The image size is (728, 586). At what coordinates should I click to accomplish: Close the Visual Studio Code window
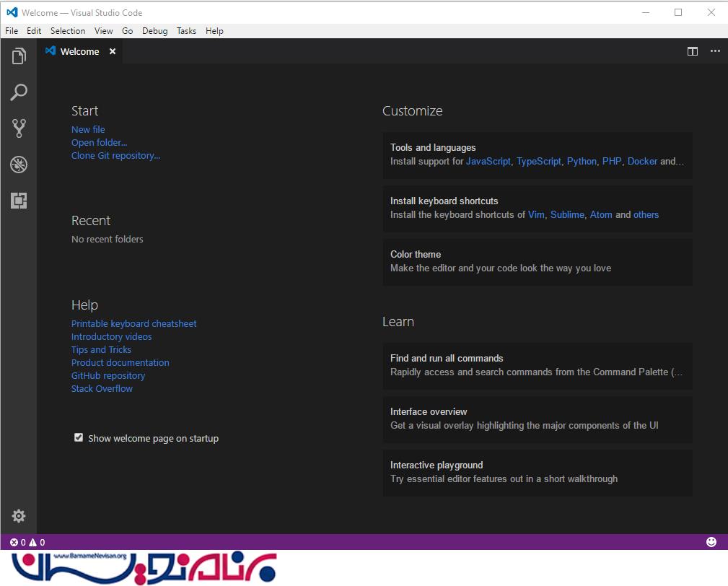pos(711,12)
